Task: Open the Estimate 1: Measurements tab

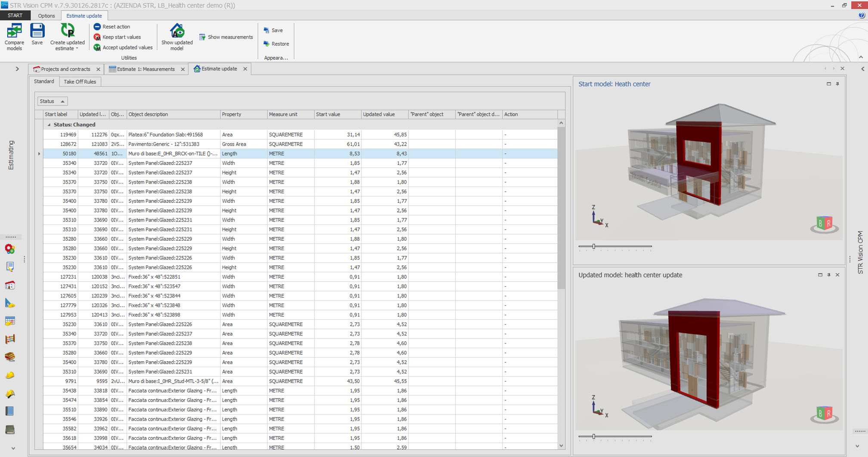Action: (x=145, y=69)
